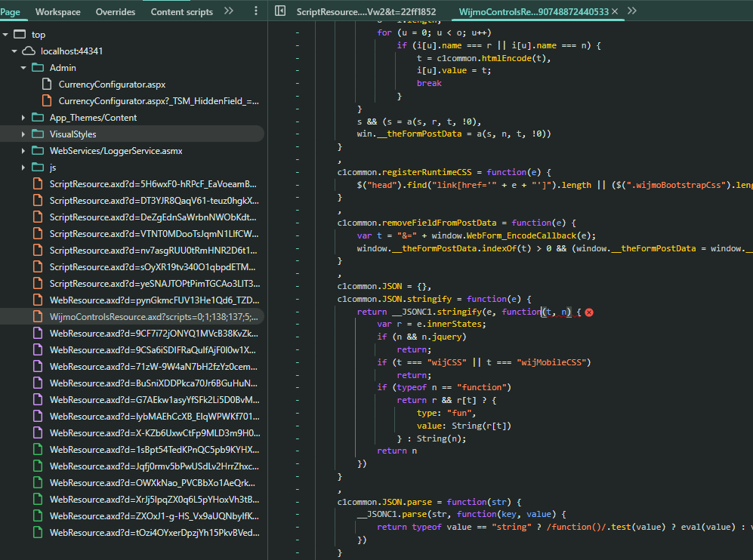Open CurrencyConfigurator.aspx file in tree

coord(112,85)
